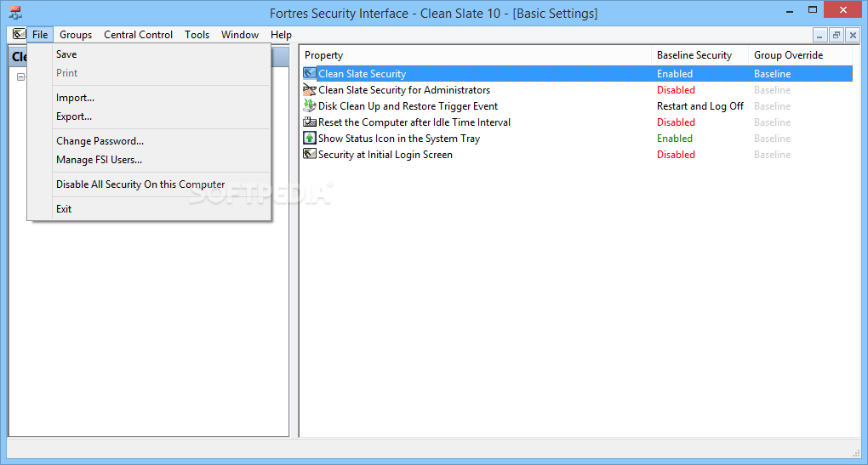Select Security at Initial Login Screen row
This screenshot has height=465, width=868.
pyautogui.click(x=385, y=154)
